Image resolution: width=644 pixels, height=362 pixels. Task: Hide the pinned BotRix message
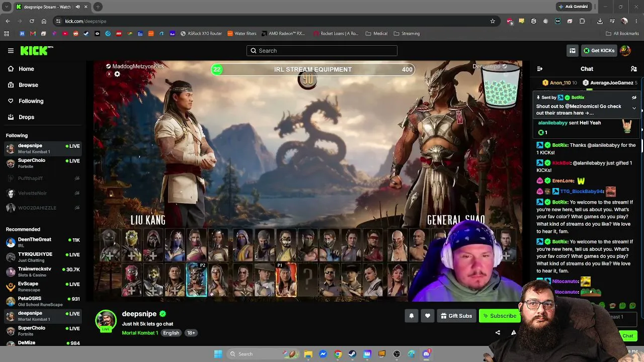(634, 98)
